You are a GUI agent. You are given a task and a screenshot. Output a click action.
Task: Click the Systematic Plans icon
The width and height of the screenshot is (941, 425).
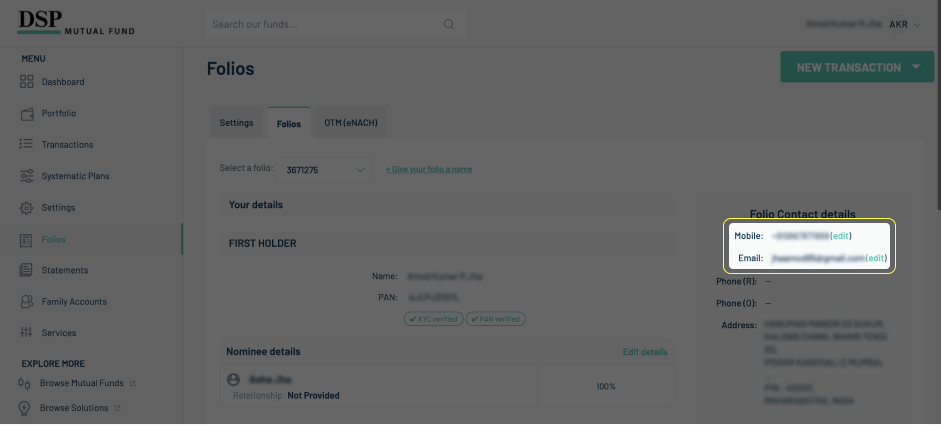[x=27, y=176]
